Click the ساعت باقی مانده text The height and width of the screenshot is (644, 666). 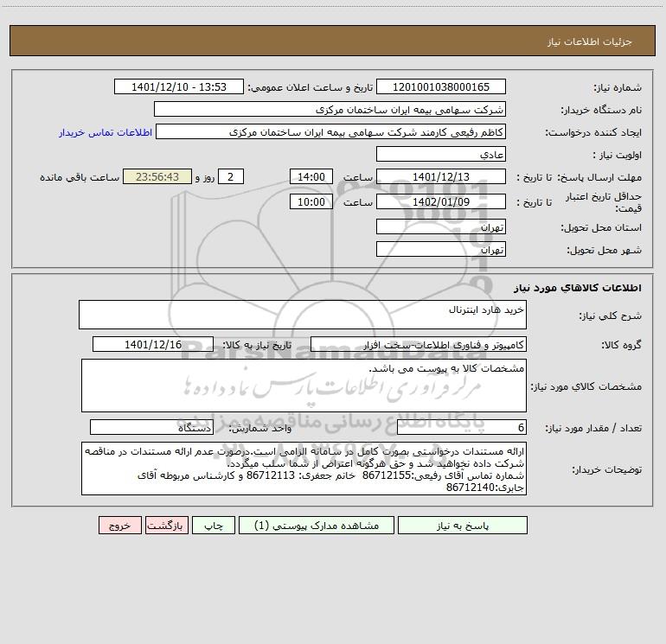click(80, 177)
